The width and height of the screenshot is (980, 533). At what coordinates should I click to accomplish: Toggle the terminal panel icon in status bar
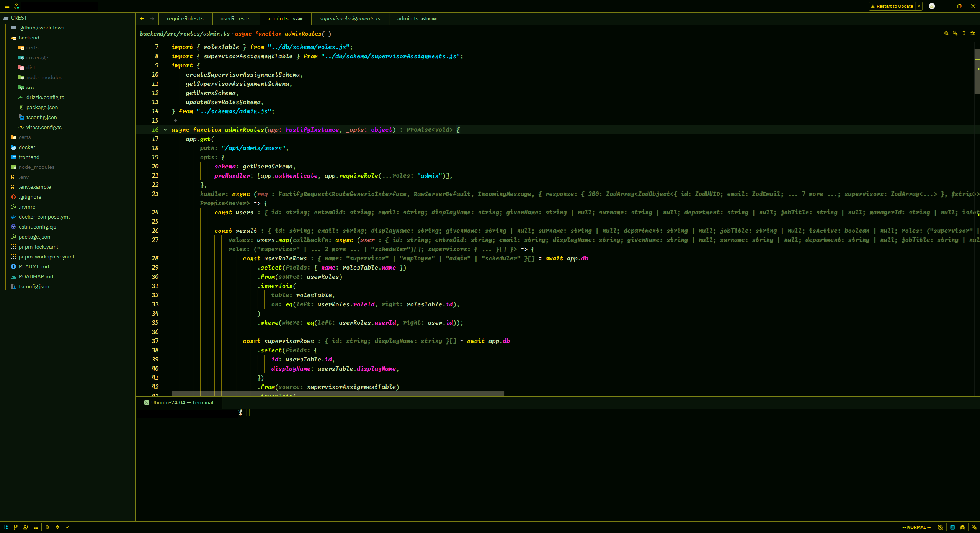[x=952, y=527]
